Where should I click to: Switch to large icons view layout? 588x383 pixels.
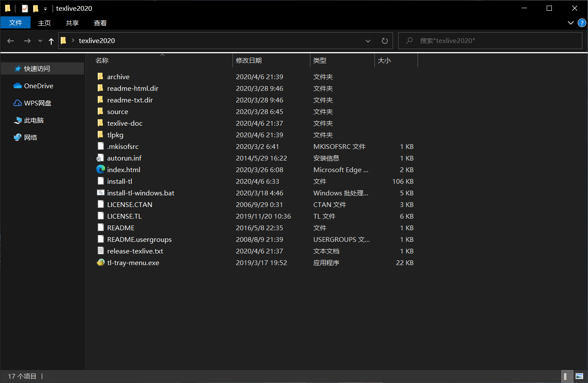(x=579, y=377)
